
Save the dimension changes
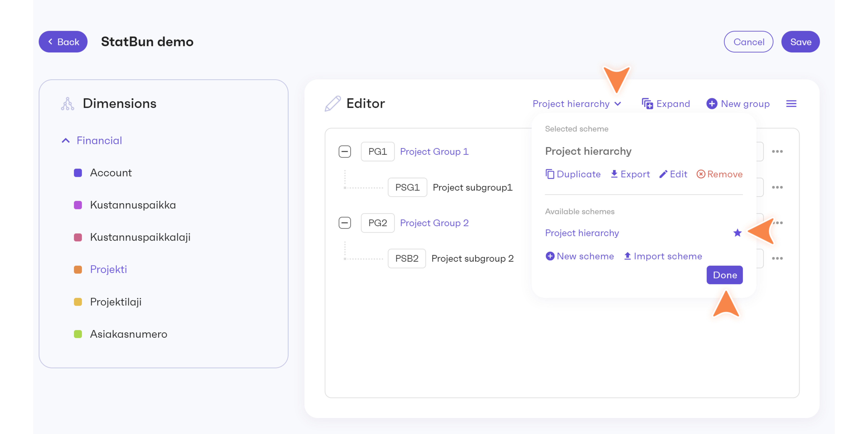coord(800,42)
